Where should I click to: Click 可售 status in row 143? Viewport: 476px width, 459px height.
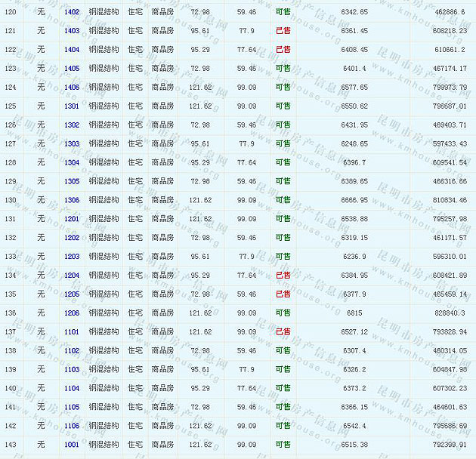pos(283,445)
